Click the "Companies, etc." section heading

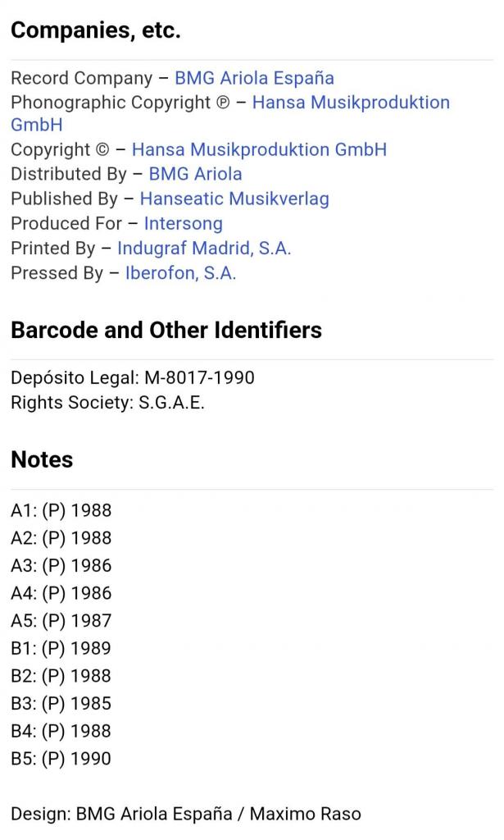pos(96,31)
